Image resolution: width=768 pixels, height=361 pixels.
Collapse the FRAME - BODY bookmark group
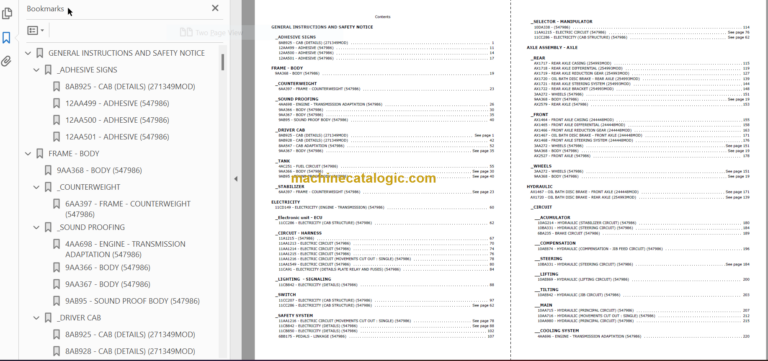(x=28, y=154)
